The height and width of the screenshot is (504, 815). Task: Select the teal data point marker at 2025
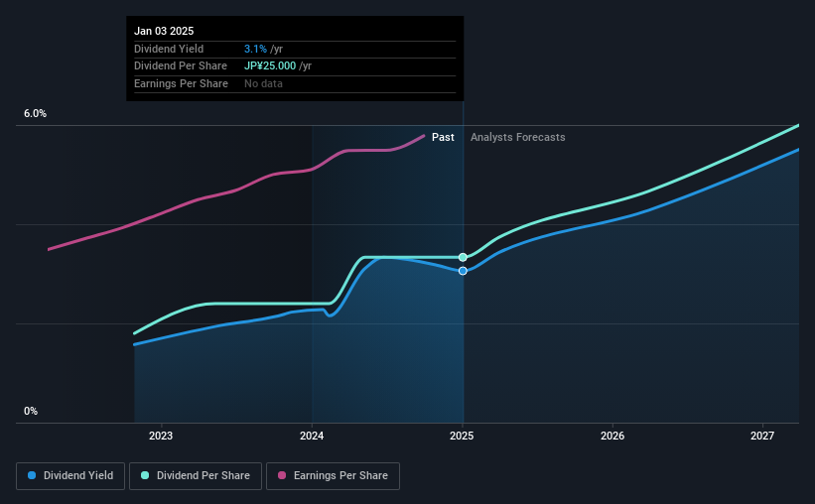coord(463,257)
